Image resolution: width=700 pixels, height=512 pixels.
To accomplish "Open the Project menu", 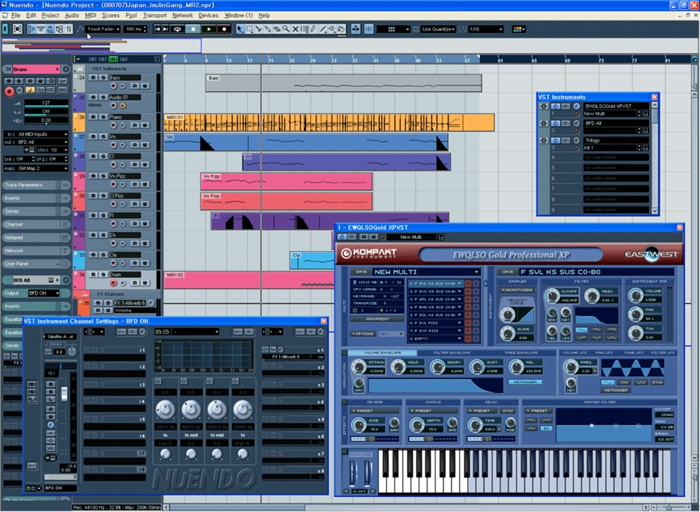I will [x=50, y=15].
